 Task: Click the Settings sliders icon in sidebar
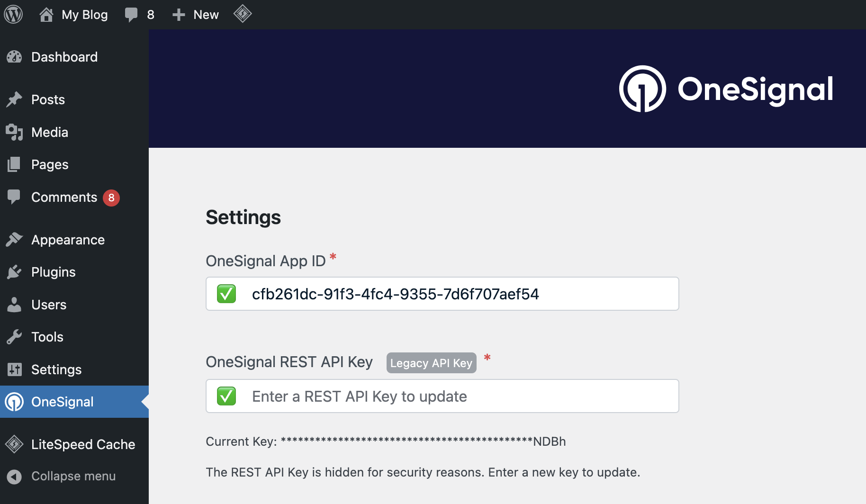pos(14,369)
